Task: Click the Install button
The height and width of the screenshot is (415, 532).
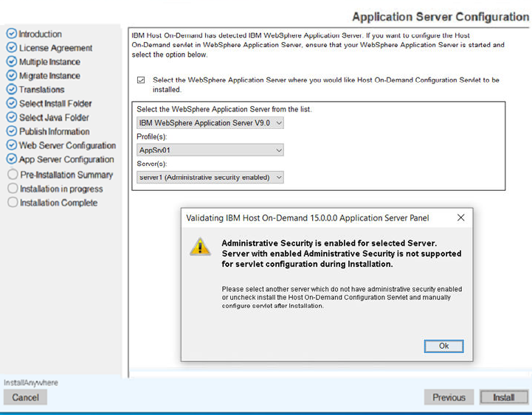Action: (503, 397)
